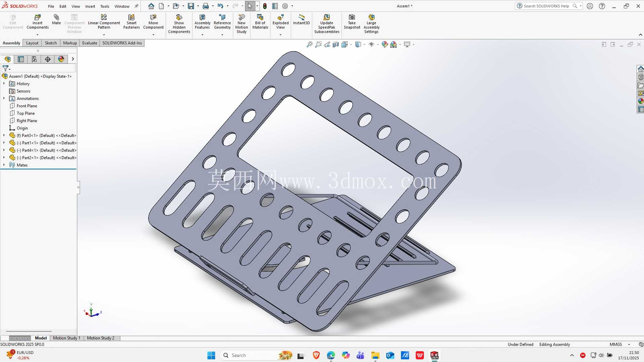
Task: Open the Display Style dropdown
Action: [364, 44]
